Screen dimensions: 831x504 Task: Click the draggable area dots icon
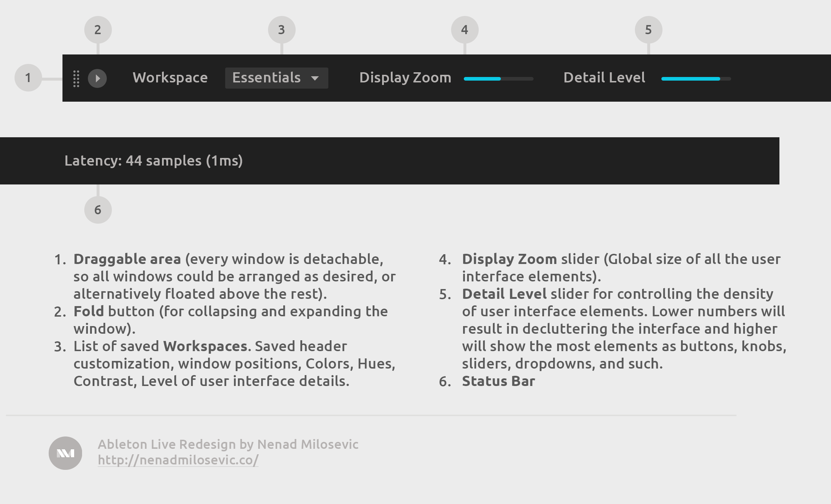76,78
